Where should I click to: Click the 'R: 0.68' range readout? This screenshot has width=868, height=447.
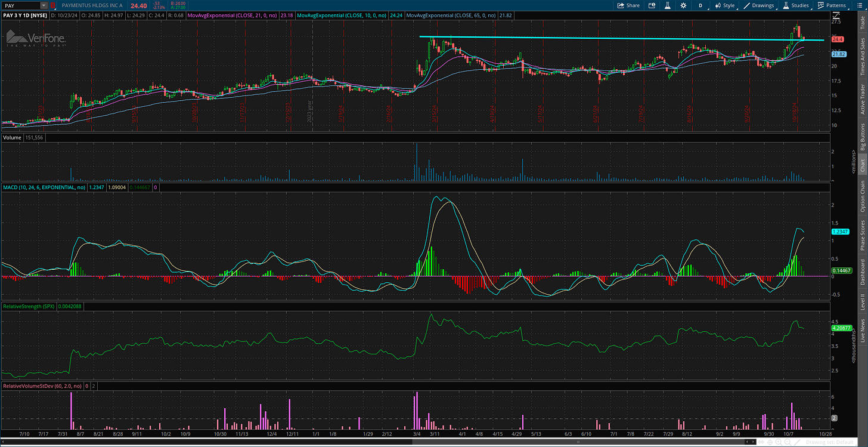pos(176,16)
